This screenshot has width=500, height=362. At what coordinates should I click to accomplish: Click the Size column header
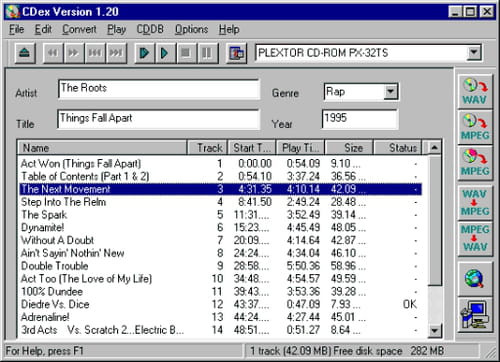click(349, 148)
